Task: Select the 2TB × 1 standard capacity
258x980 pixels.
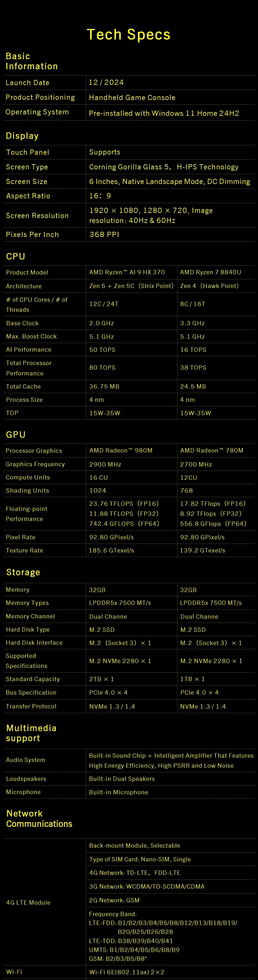Action: pos(101,679)
